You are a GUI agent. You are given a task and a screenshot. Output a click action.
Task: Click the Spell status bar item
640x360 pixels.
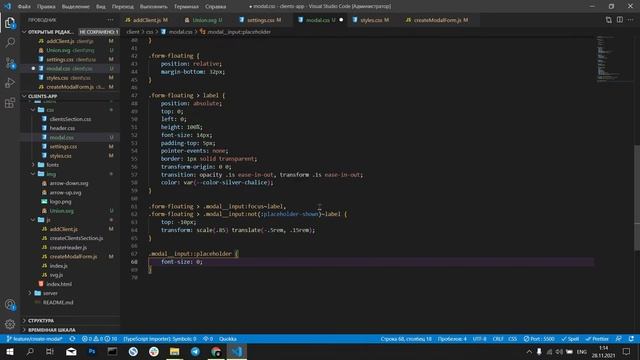coord(570,339)
